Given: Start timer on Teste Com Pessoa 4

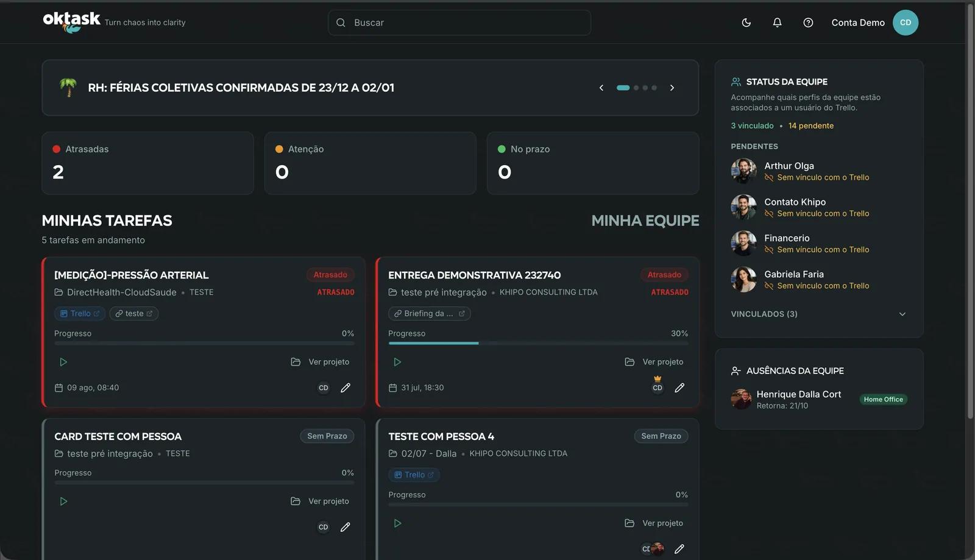Looking at the screenshot, I should [x=397, y=523].
